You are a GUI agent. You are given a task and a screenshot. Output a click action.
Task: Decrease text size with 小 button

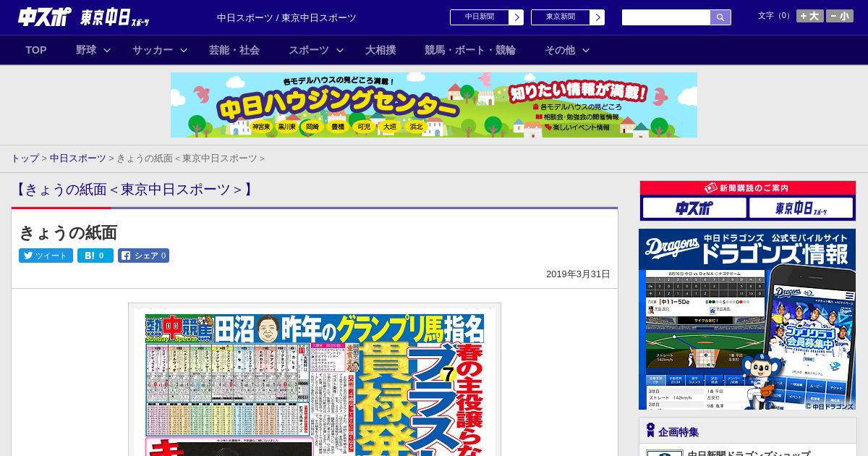point(840,16)
